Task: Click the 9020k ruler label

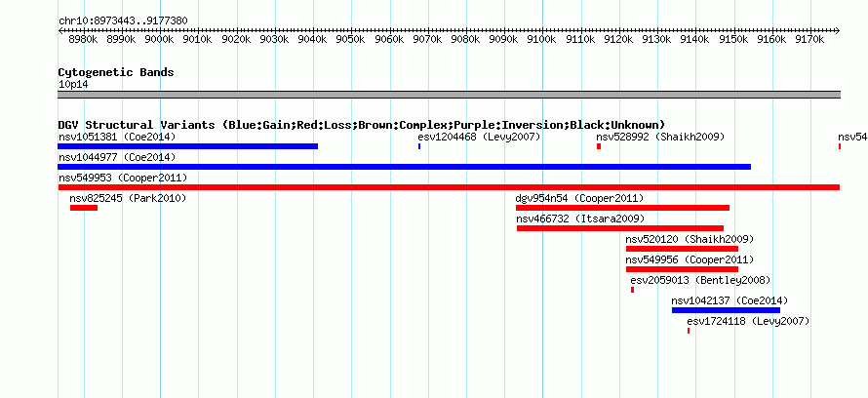Action: tap(237, 40)
